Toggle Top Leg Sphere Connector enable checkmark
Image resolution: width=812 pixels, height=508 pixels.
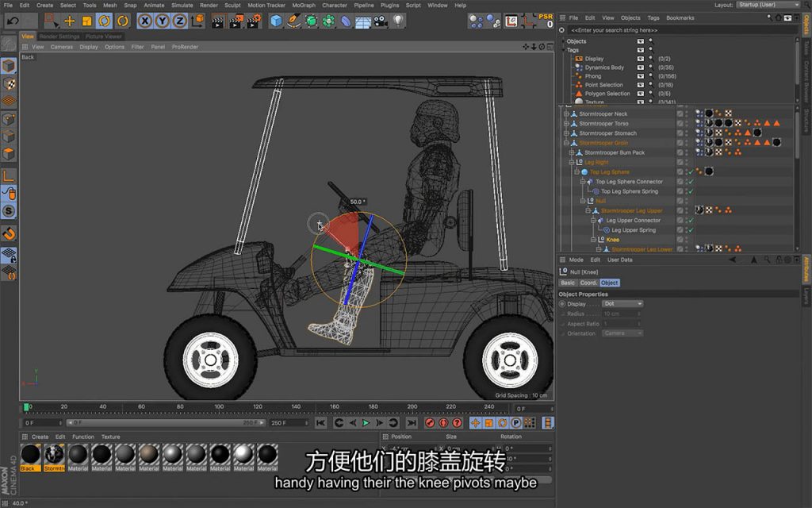click(691, 182)
